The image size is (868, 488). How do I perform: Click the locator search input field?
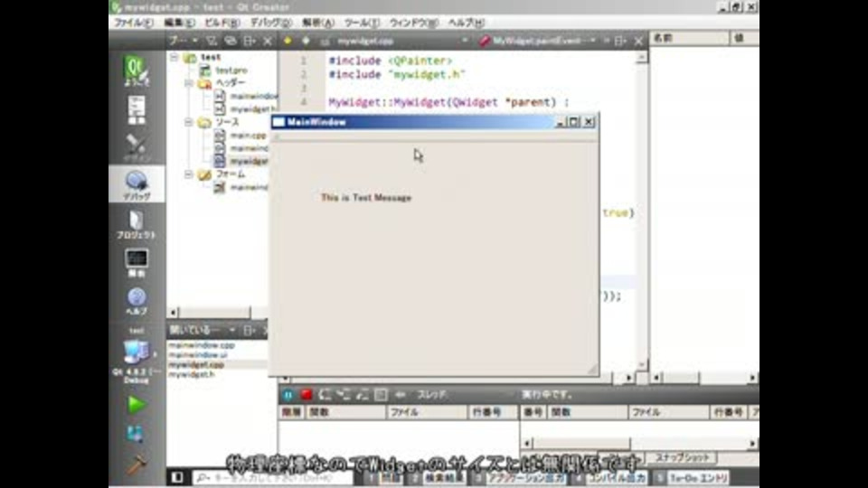(x=271, y=477)
